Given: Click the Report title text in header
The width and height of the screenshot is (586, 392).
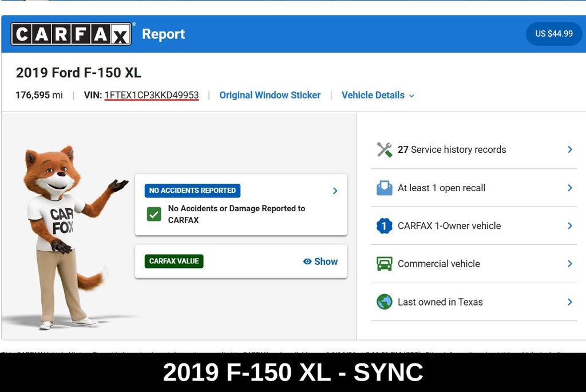Looking at the screenshot, I should 163,34.
